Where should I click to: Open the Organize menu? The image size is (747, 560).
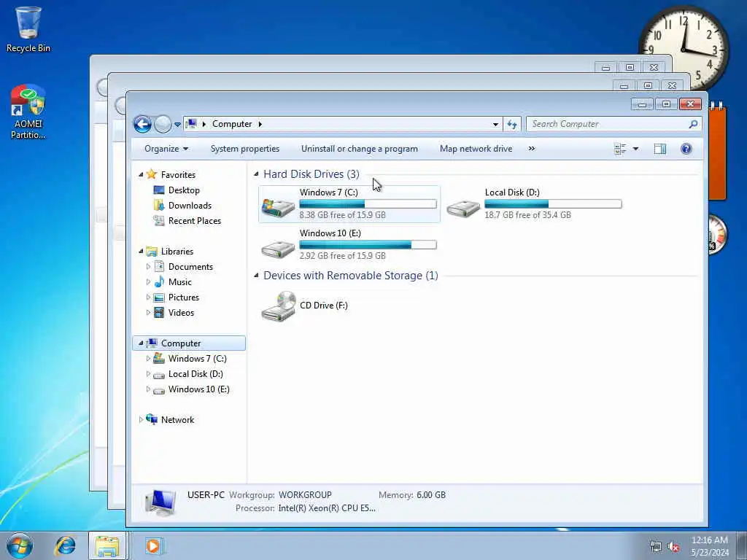(166, 149)
